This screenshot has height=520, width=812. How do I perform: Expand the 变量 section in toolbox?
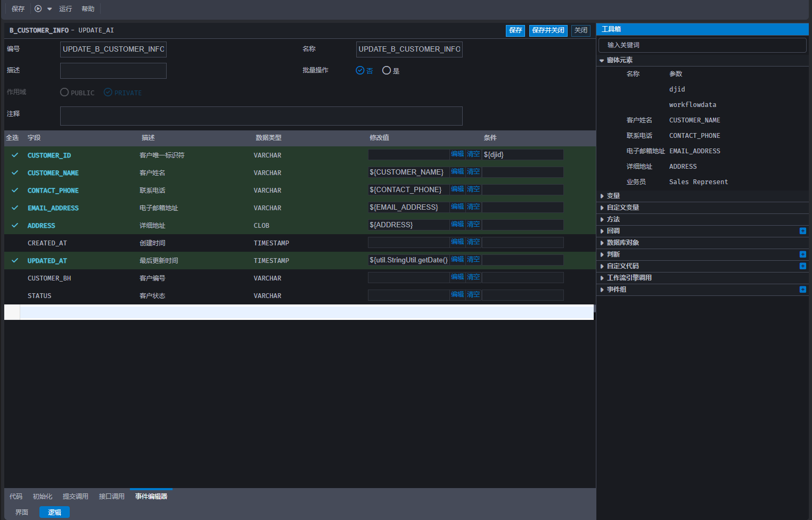(x=613, y=196)
